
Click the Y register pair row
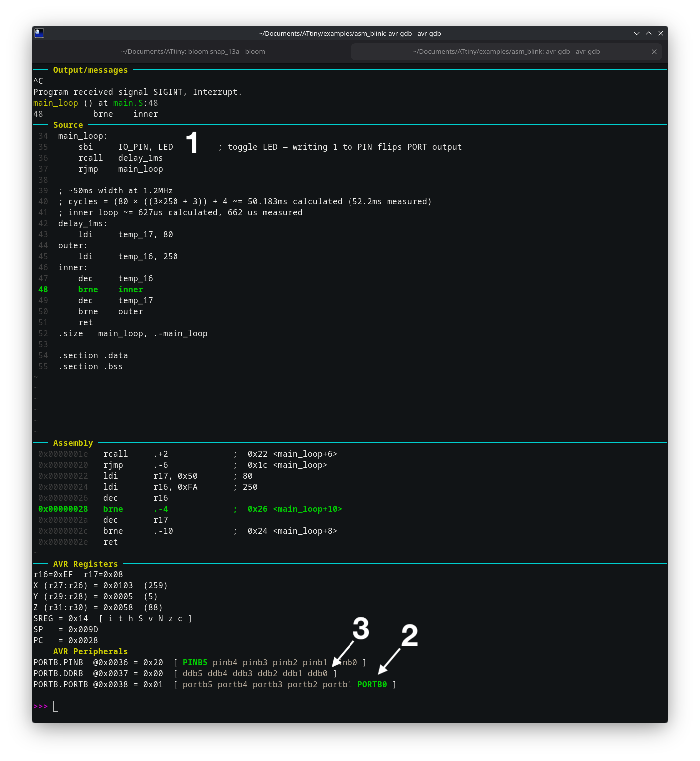(x=96, y=597)
